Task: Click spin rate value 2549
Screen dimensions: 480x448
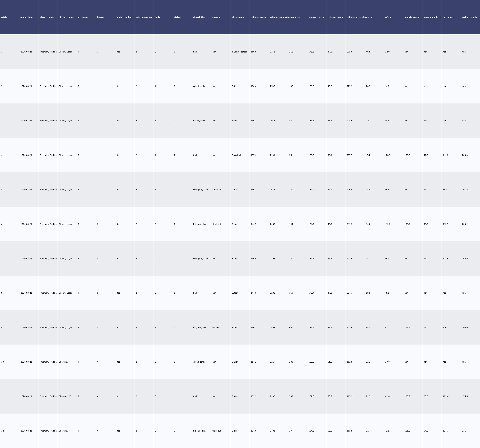Action: click(272, 86)
